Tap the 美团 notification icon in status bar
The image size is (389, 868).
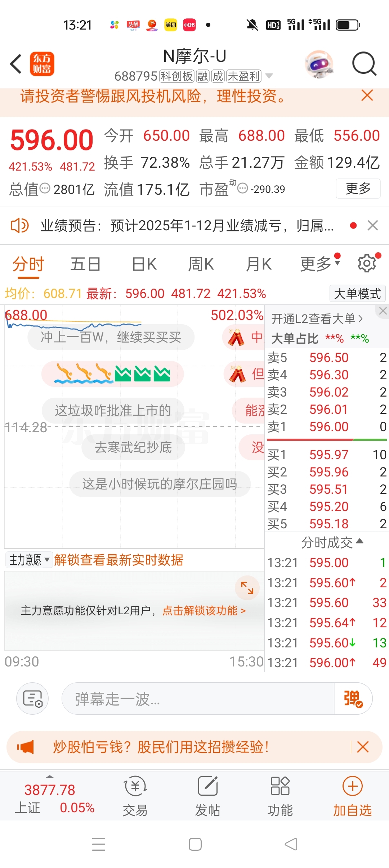click(171, 25)
